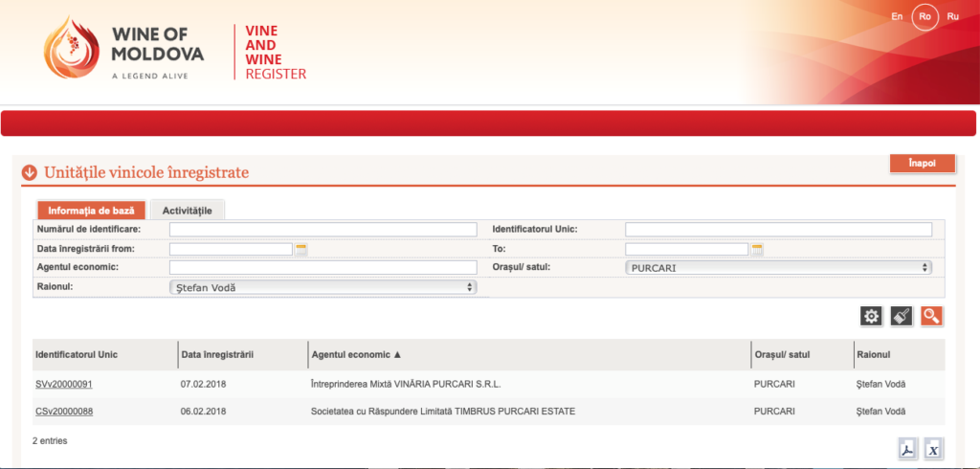Open calendar picker for registration date from
The width and height of the screenshot is (980, 469).
pos(301,249)
